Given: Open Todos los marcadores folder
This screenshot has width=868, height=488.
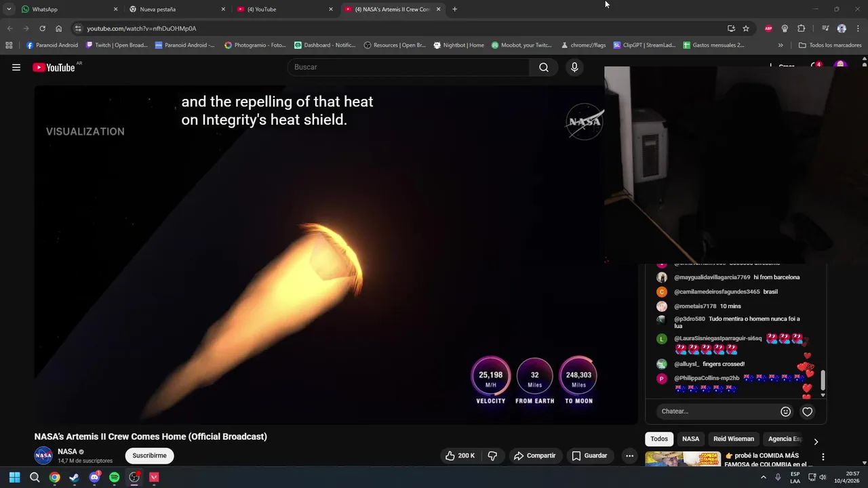Looking at the screenshot, I should (x=830, y=45).
